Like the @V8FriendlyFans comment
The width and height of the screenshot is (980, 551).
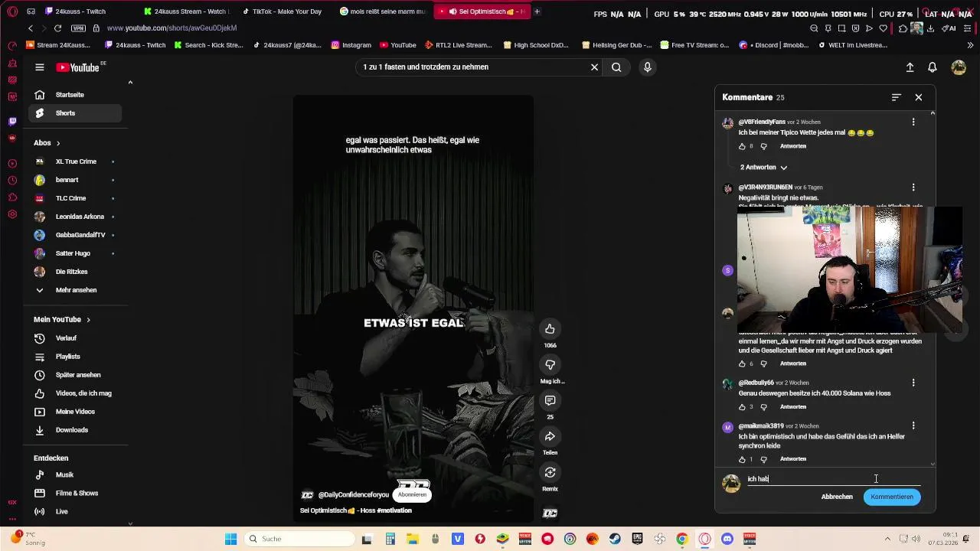coord(742,146)
